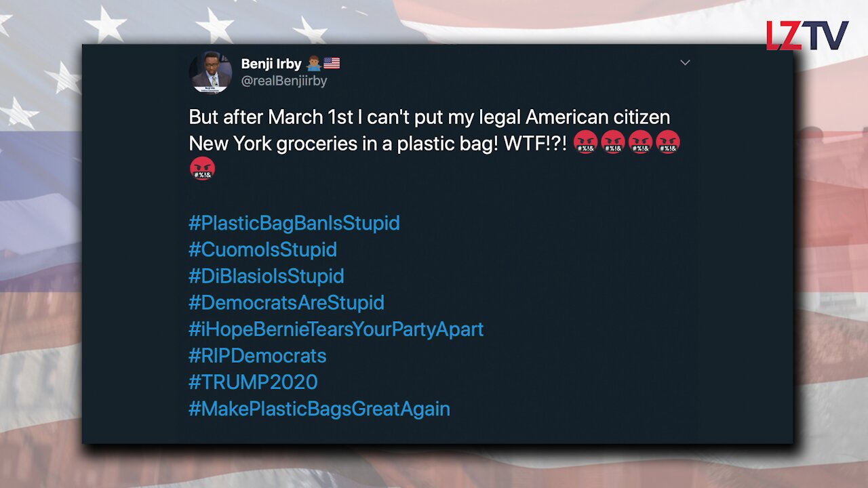This screenshot has width=868, height=488.
Task: Click the facepalm emoji beside the name
Action: [x=313, y=64]
